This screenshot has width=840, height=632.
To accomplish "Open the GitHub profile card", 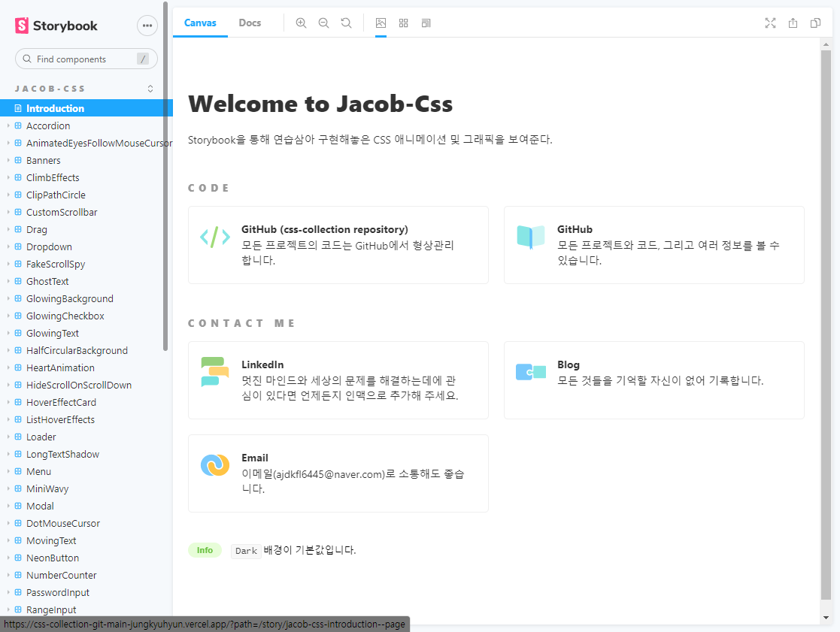I will pos(654,245).
